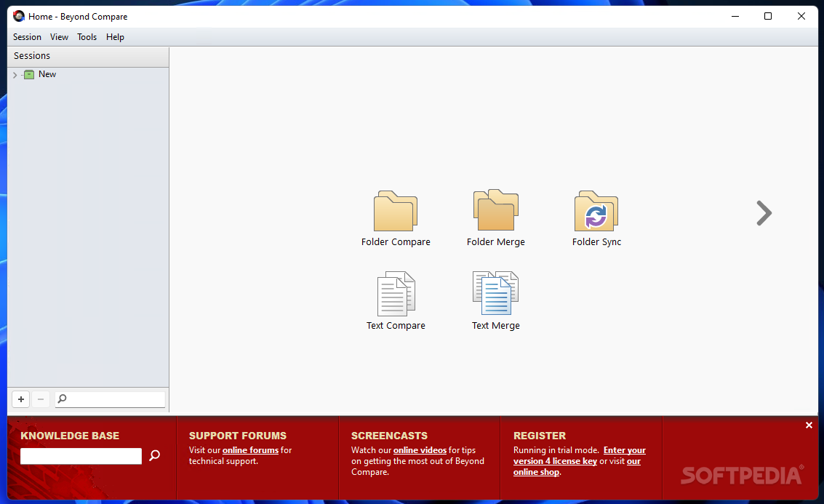Open the Tools menu
The image size is (824, 504).
click(87, 37)
